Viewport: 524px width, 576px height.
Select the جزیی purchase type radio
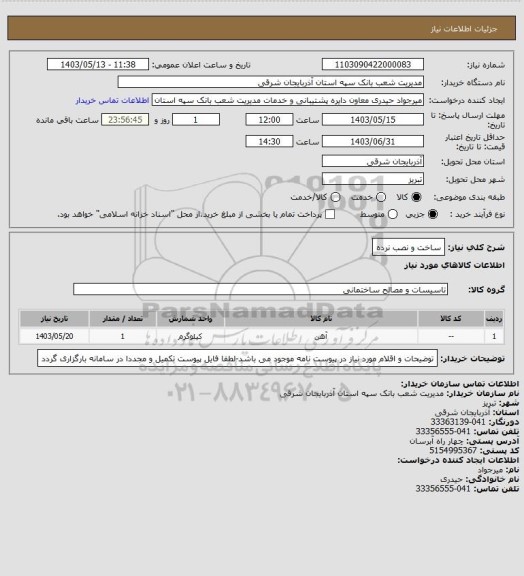433,214
